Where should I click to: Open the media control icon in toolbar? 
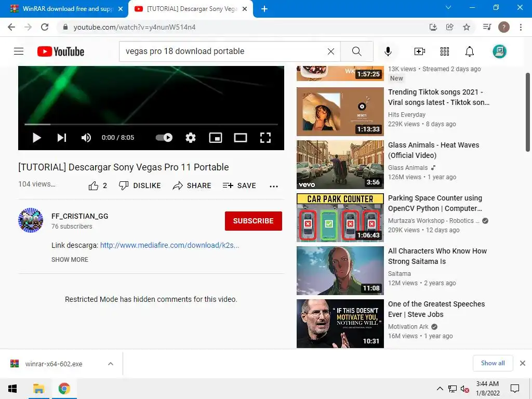pos(487,27)
